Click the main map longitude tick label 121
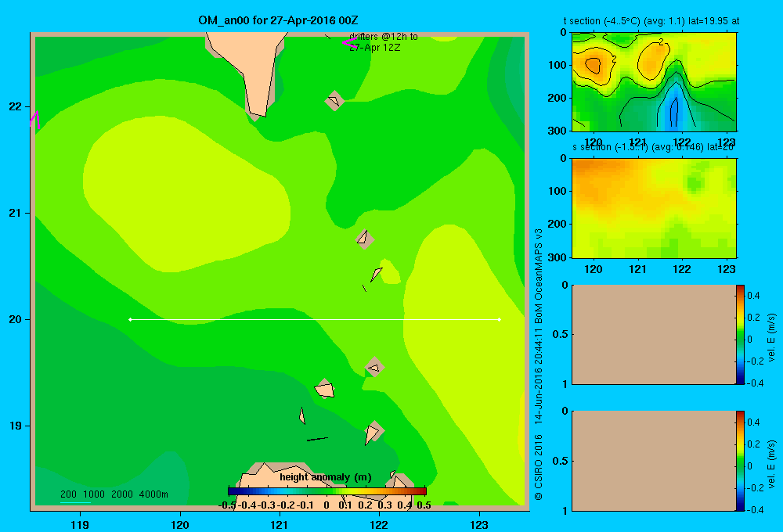The image size is (783, 532). click(x=280, y=524)
